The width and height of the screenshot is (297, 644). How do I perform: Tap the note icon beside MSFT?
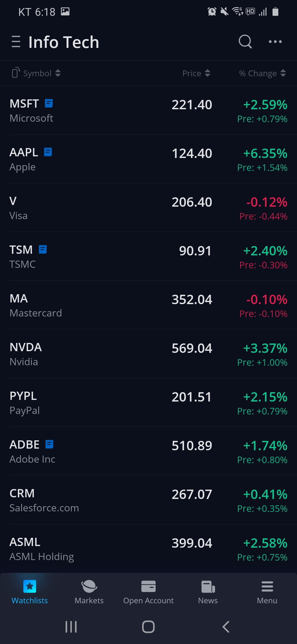tap(49, 103)
